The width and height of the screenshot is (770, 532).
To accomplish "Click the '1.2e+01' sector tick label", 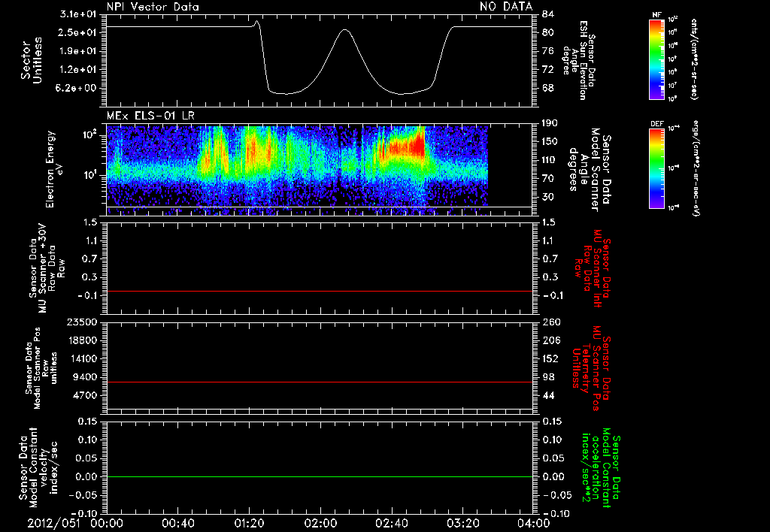I will [77, 70].
